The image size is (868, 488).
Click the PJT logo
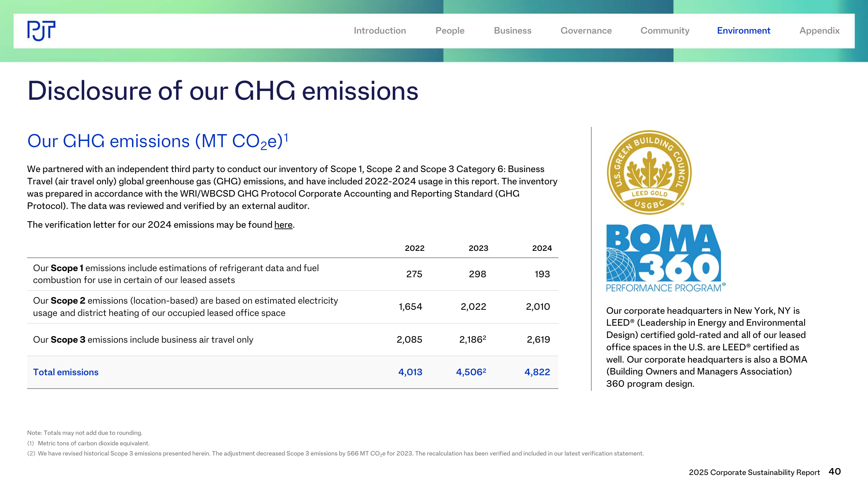41,31
